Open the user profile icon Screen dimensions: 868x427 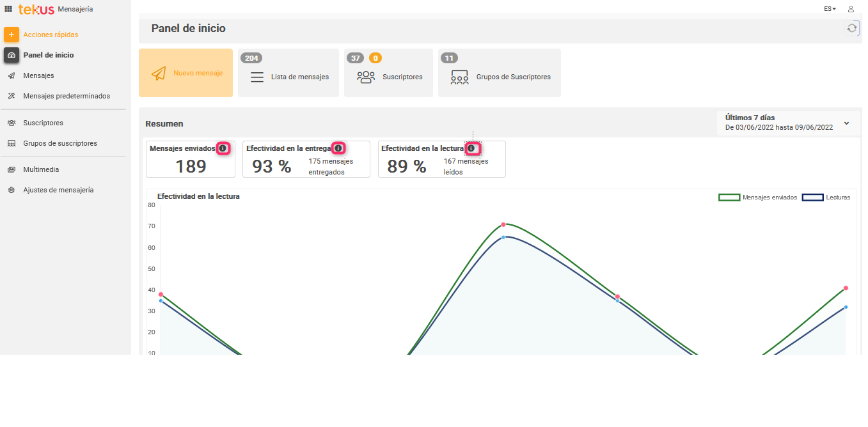851,9
